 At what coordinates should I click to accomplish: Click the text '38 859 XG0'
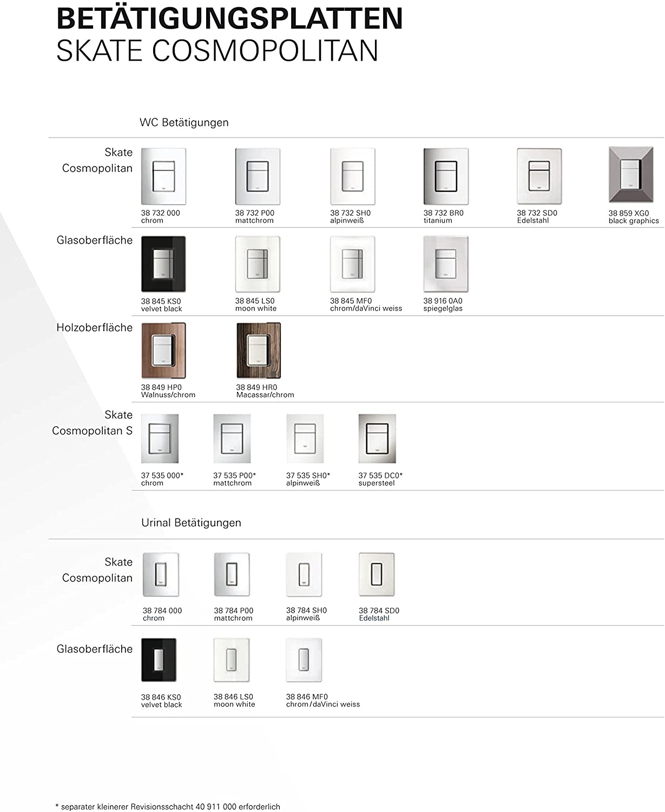click(x=629, y=213)
